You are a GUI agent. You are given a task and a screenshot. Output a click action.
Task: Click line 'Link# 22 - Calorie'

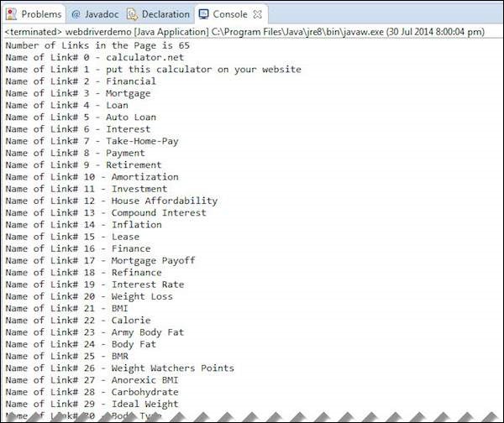coord(78,321)
